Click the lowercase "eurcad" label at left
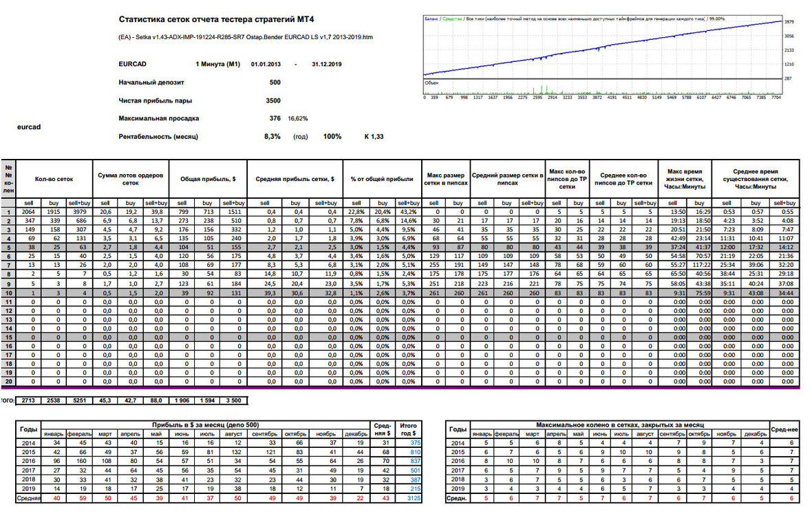 click(x=29, y=127)
